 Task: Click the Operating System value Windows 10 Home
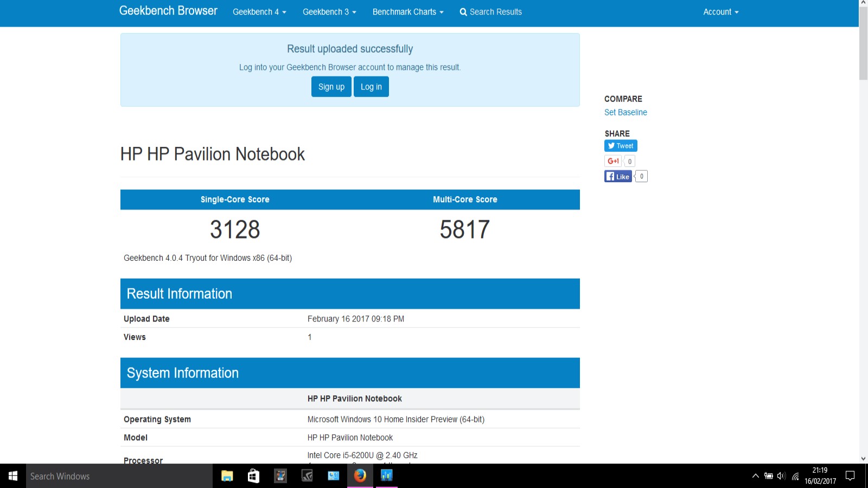pyautogui.click(x=396, y=419)
